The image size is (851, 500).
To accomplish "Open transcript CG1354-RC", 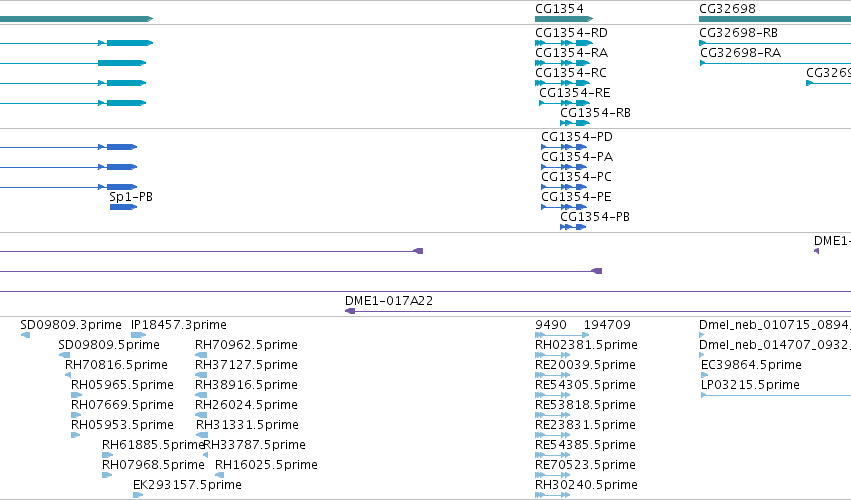I will click(x=571, y=73).
